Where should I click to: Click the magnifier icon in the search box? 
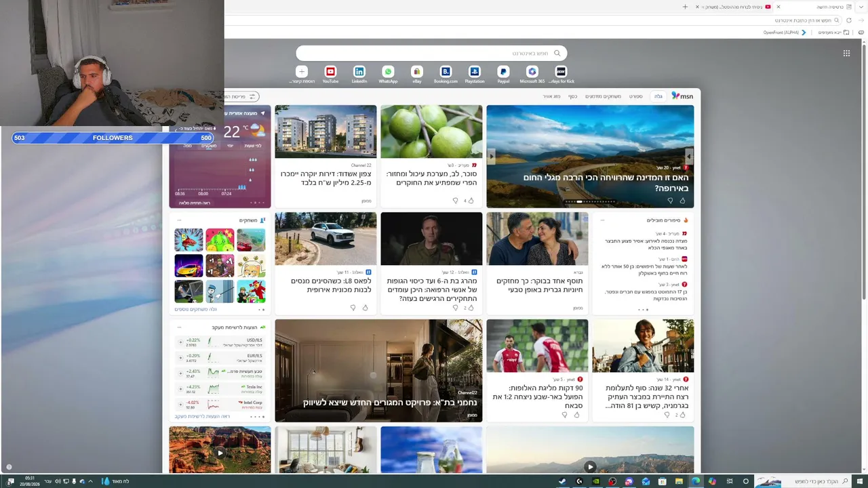coord(557,53)
